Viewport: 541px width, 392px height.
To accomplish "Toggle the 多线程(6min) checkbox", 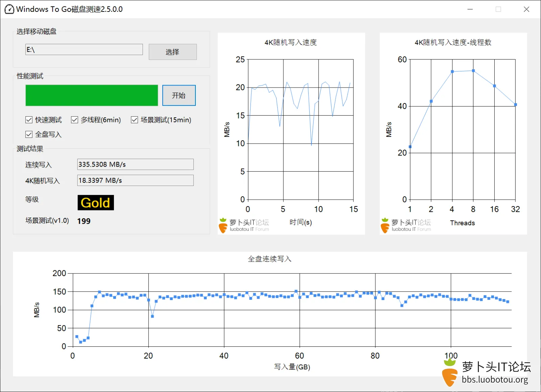I will [x=75, y=120].
